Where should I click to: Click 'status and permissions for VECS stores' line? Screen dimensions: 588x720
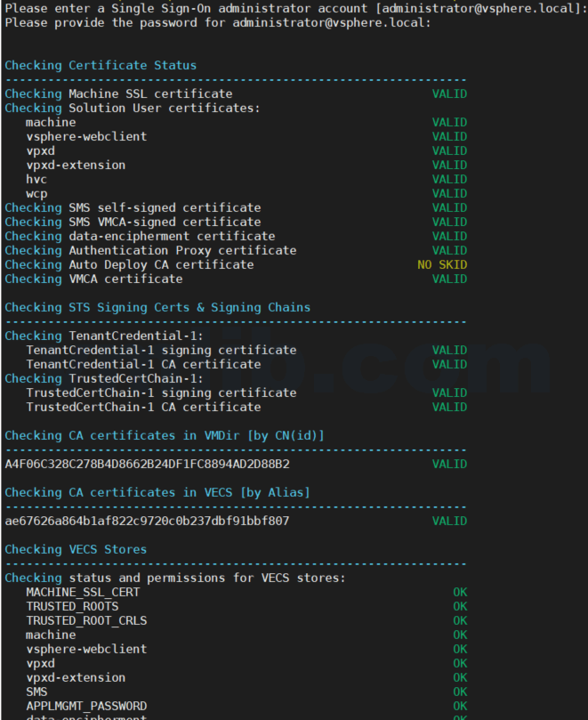point(207,578)
